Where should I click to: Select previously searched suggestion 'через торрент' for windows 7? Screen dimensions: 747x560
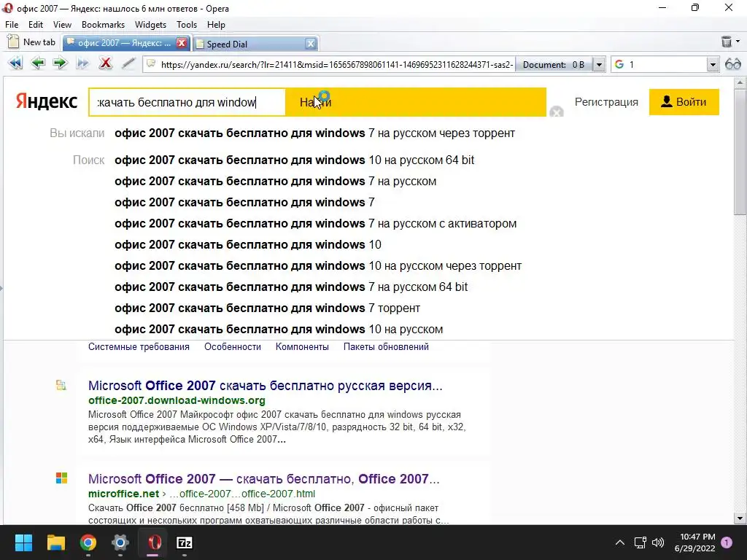(x=314, y=133)
